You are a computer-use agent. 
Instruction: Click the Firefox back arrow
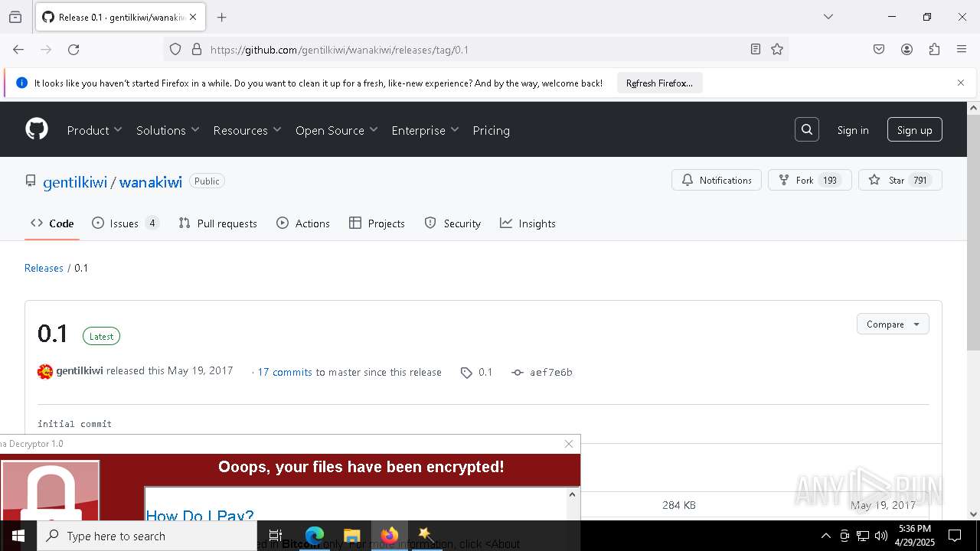[x=18, y=50]
